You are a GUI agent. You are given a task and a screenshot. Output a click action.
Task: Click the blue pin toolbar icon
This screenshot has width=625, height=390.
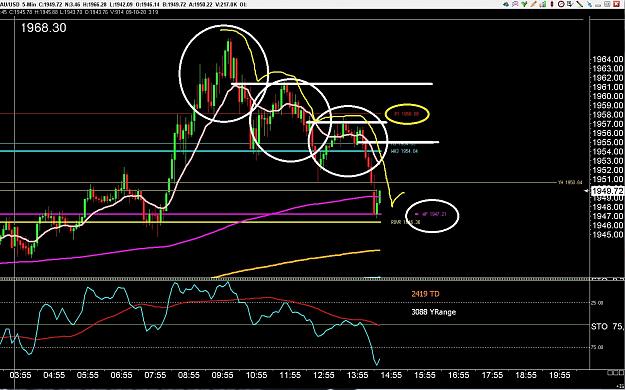click(x=590, y=4)
